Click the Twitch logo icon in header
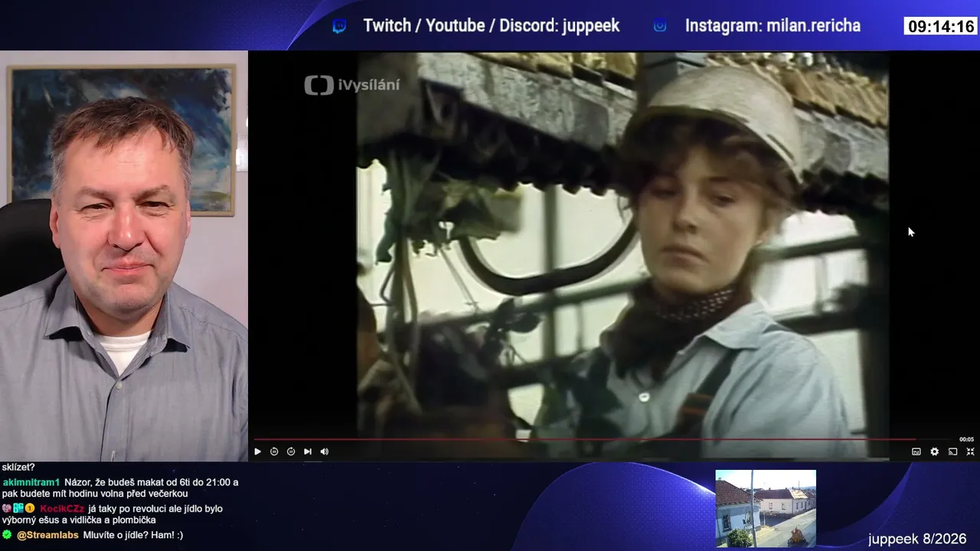 [339, 26]
